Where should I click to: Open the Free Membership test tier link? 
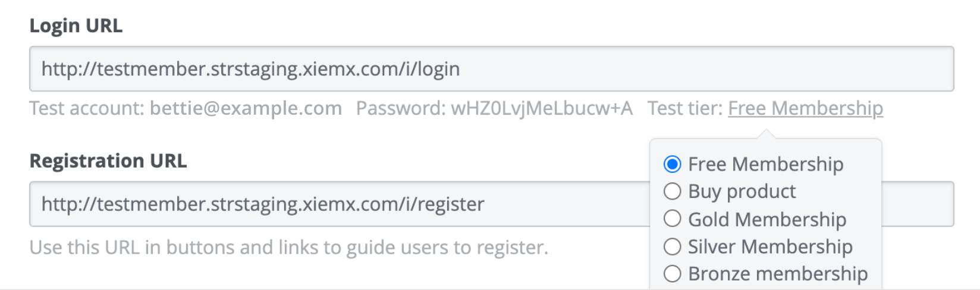[x=805, y=108]
